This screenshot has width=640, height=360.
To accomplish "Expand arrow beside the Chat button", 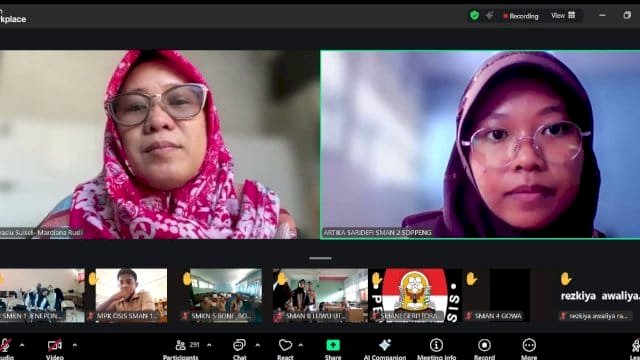I will coord(258,345).
